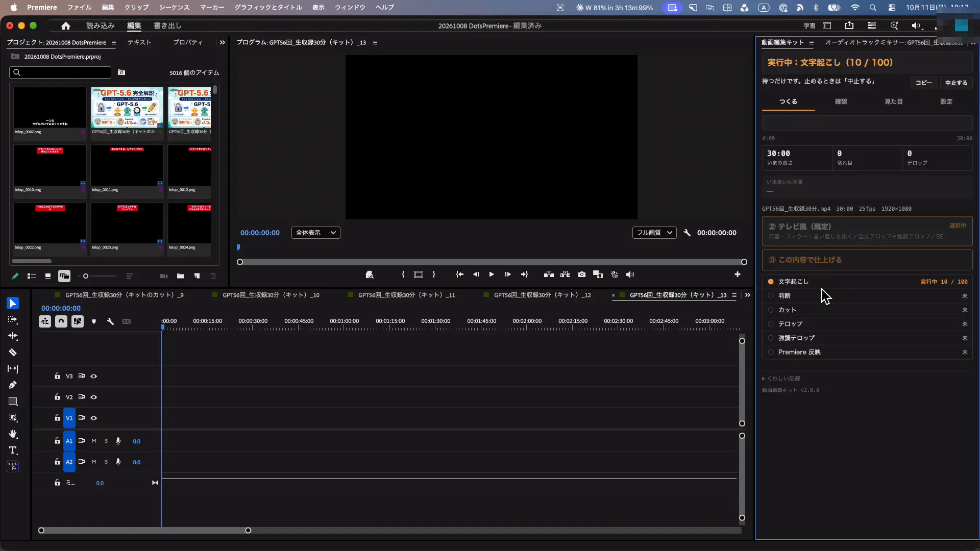Screen dimensions: 980x551
Task: Expand the くわしい記録 section
Action: [781, 379]
